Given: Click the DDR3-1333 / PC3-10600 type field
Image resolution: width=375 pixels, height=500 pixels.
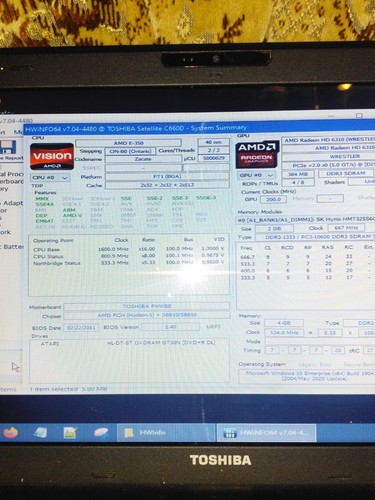Looking at the screenshot, I should (315, 237).
